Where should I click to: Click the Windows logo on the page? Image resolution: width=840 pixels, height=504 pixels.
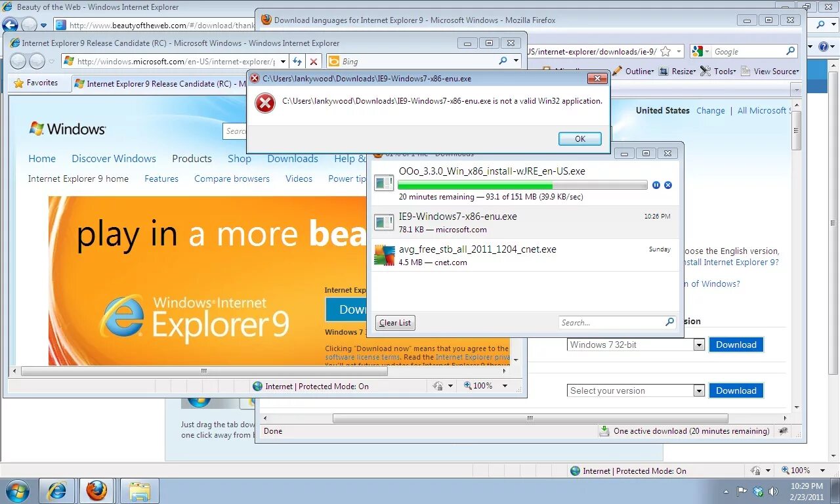68,129
